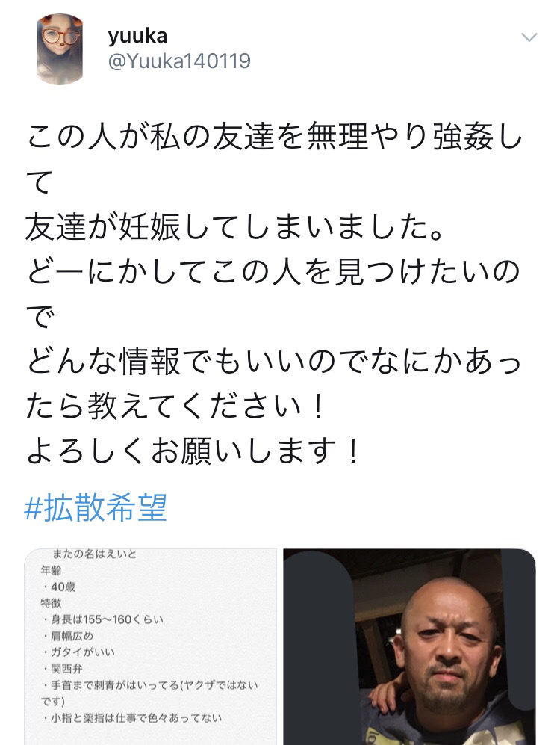The image size is (560, 745).
Task: Open yuuka's profile avatar picture
Action: pyautogui.click(x=59, y=49)
